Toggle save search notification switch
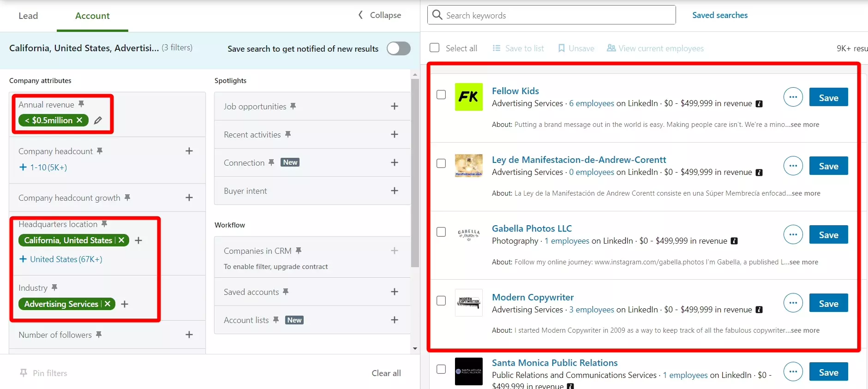Screen dimensions: 868x389 click(x=399, y=48)
